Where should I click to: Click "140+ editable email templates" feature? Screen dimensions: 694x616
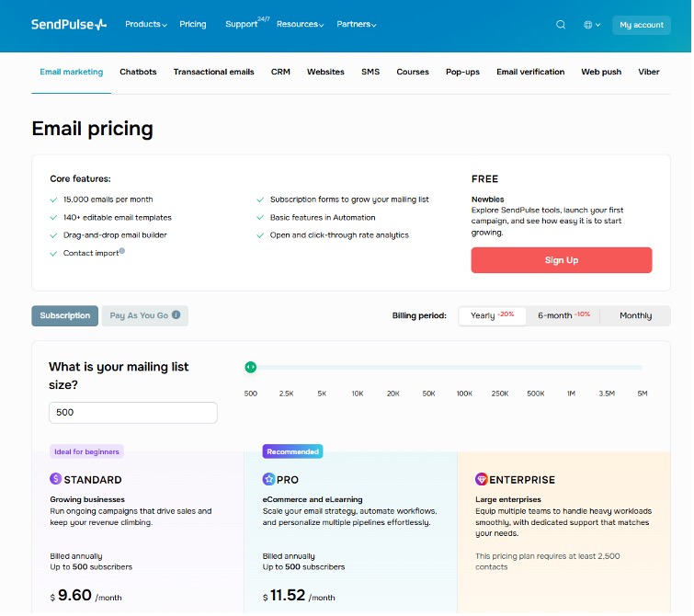[118, 218]
